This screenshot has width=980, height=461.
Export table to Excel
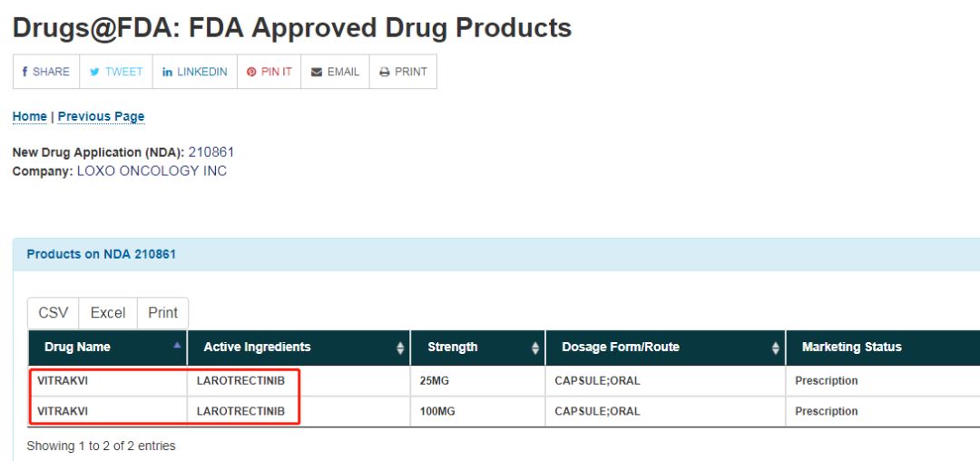coord(108,313)
